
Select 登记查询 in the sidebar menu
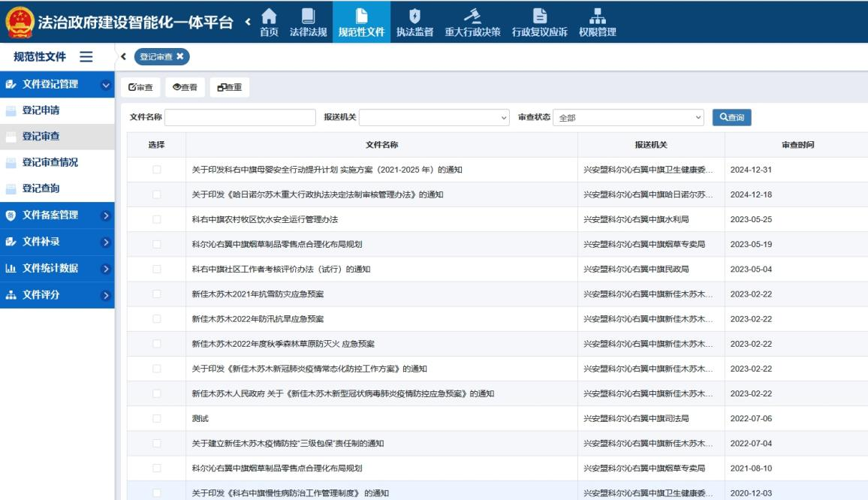pyautogui.click(x=41, y=188)
